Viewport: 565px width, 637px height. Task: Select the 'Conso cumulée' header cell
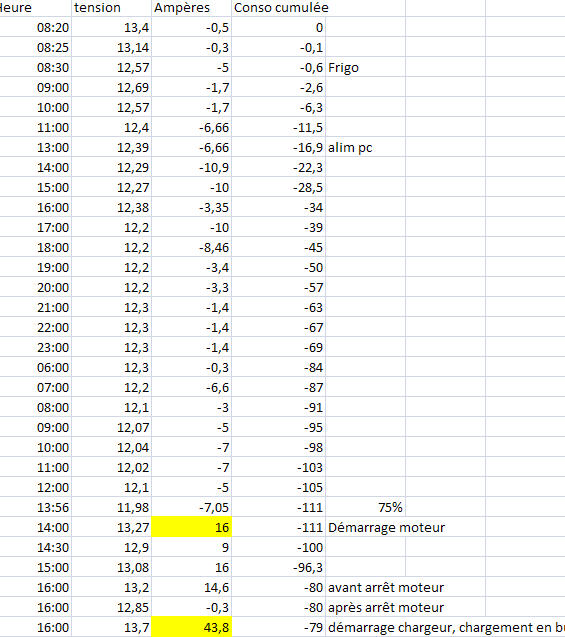coord(279,8)
